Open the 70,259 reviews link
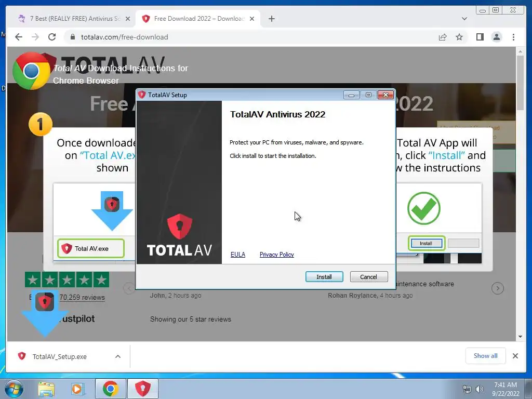This screenshot has width=532, height=399. (82, 298)
